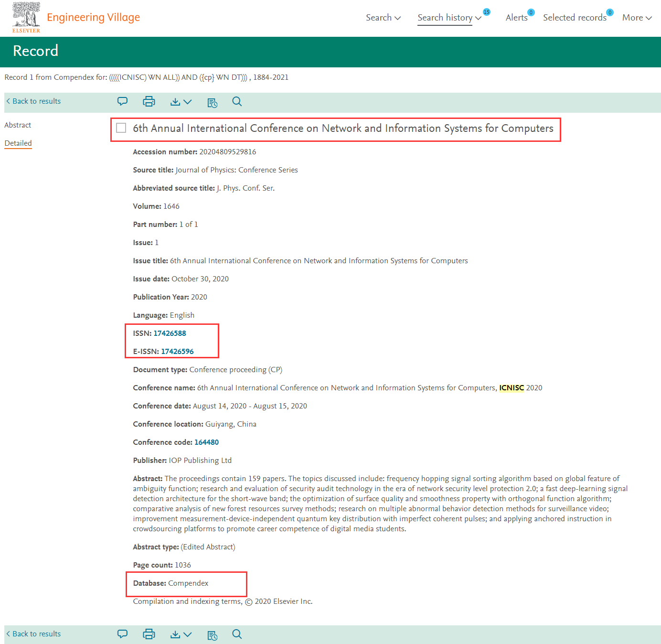Switch to the Detailed view
The width and height of the screenshot is (661, 644).
click(18, 143)
